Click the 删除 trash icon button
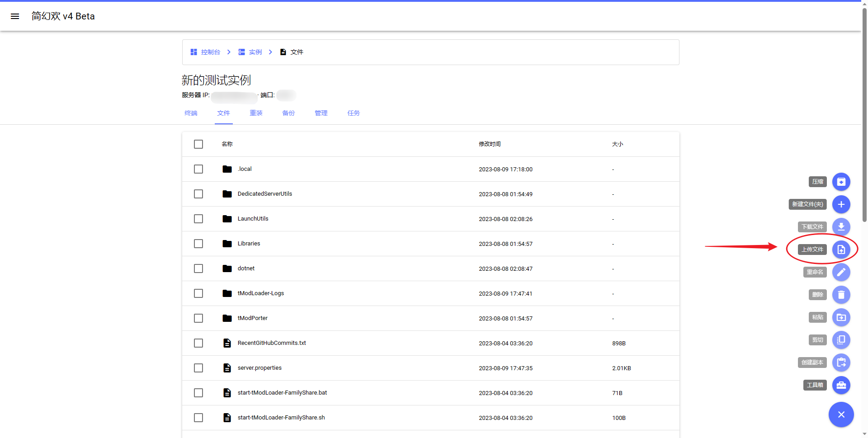The image size is (868, 438). (x=841, y=295)
